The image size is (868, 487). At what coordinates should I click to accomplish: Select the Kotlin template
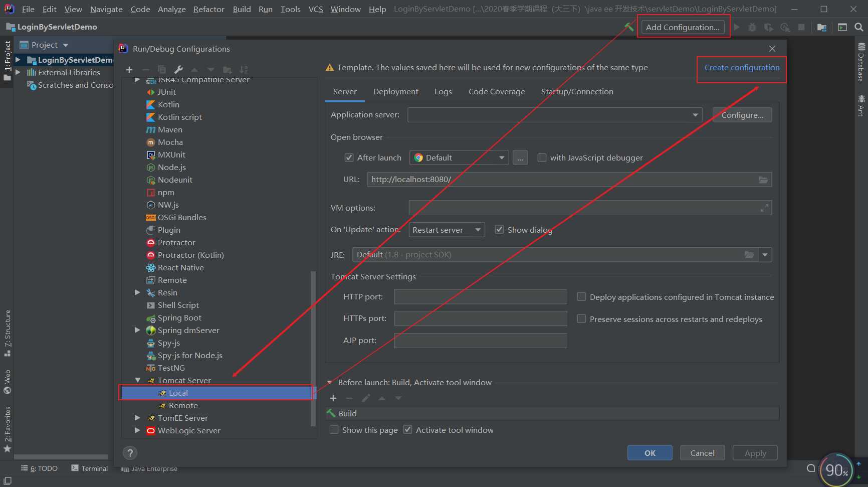168,104
